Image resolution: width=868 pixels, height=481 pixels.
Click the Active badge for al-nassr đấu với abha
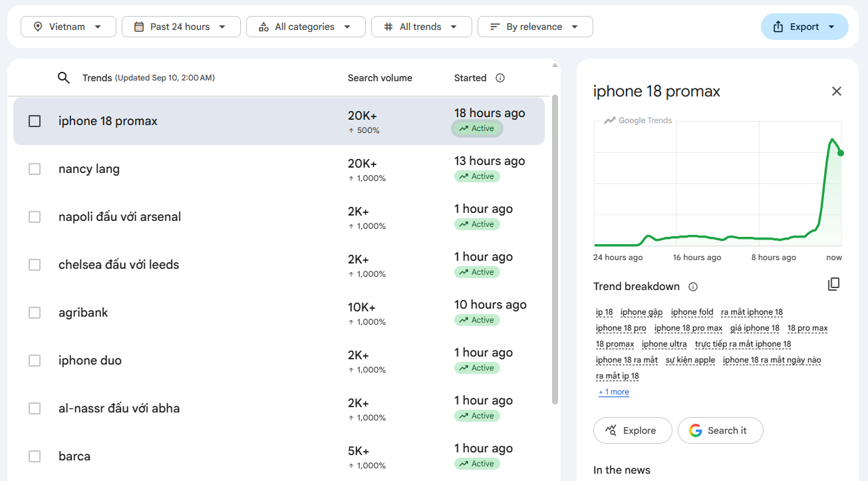click(477, 416)
